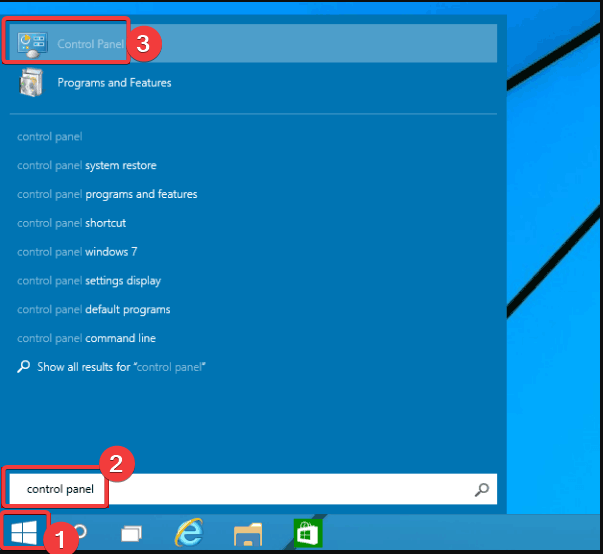Viewport: 603px width, 554px height.
Task: Open Task View from the taskbar
Action: pyautogui.click(x=132, y=534)
